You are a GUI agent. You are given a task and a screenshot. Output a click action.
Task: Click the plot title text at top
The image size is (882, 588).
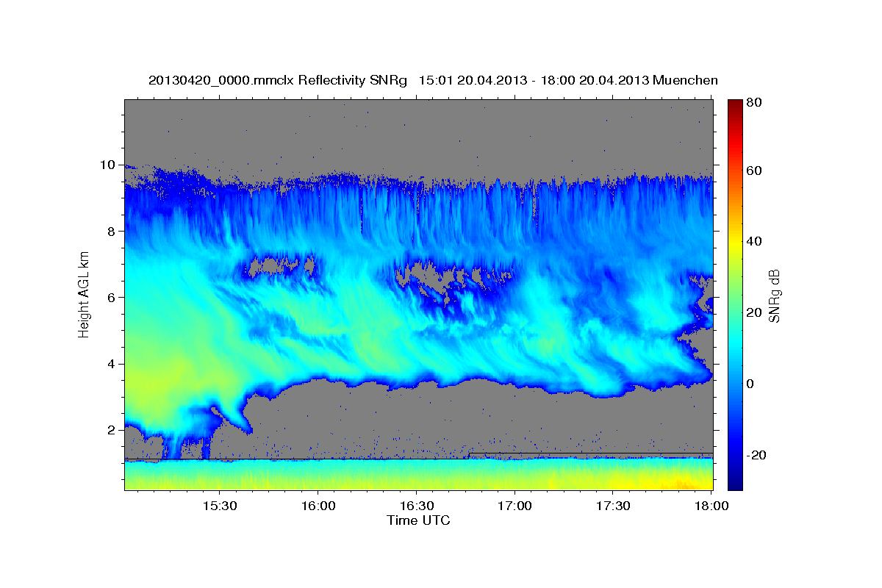(433, 80)
